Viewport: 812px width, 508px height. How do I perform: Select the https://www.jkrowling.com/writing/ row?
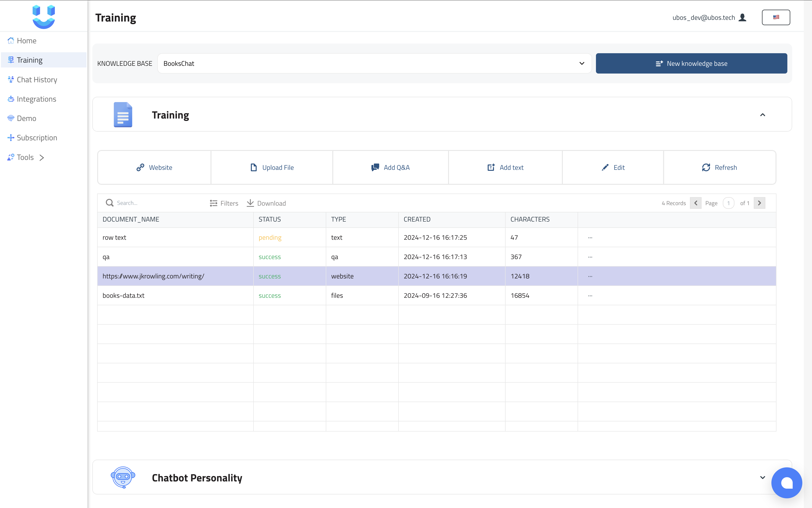437,276
